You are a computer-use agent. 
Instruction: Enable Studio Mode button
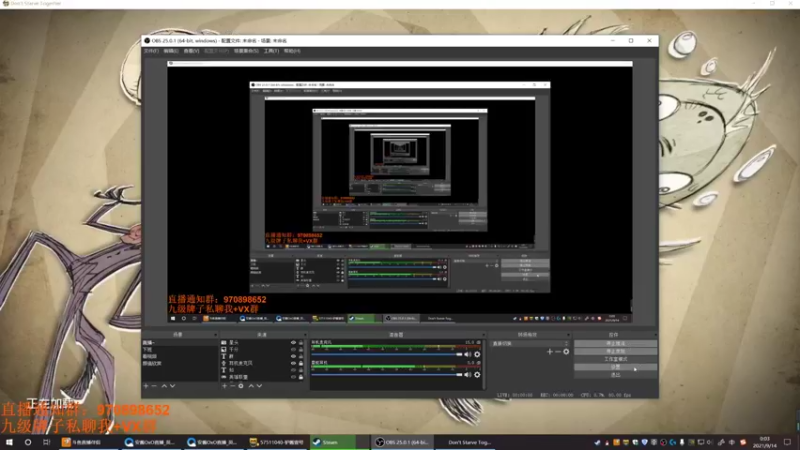615,359
